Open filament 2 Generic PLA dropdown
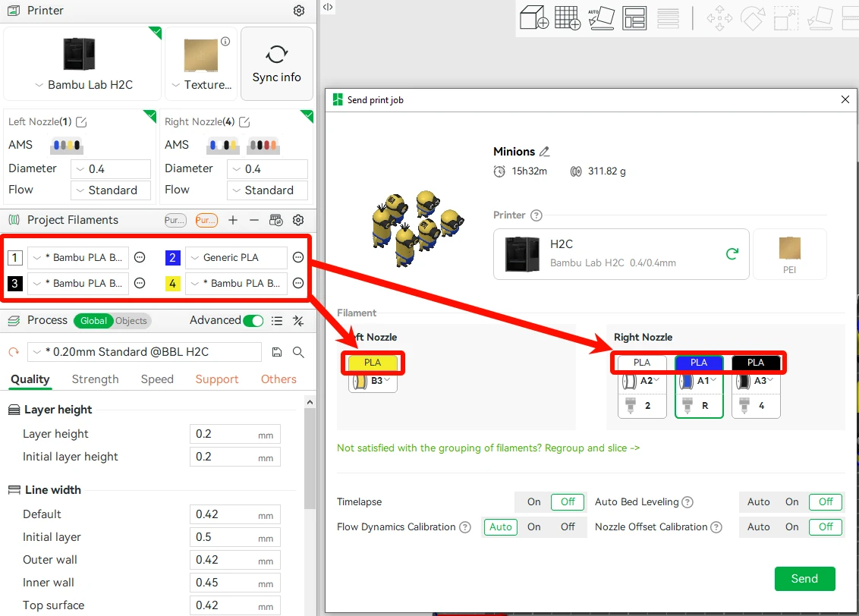This screenshot has height=616, width=859. pos(236,257)
